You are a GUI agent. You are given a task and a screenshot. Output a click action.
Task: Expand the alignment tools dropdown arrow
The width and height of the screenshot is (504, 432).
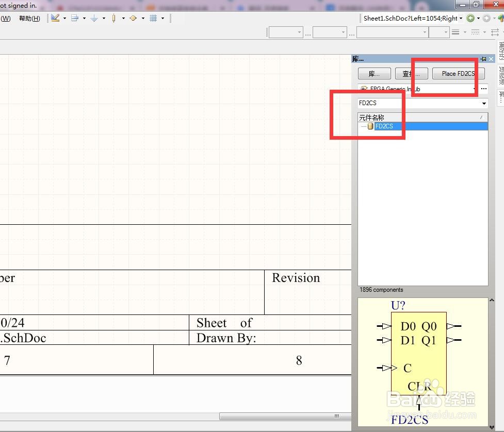[x=84, y=19]
